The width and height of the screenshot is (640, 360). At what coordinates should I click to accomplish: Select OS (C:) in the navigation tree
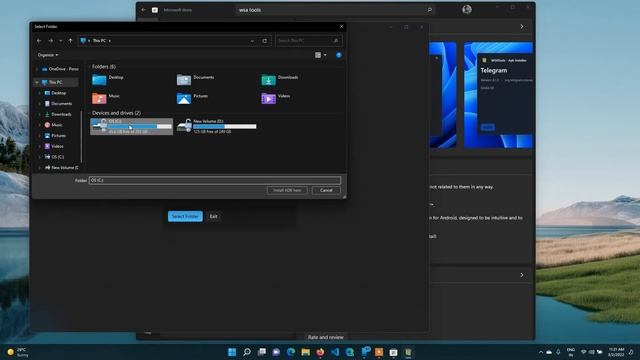(54, 157)
